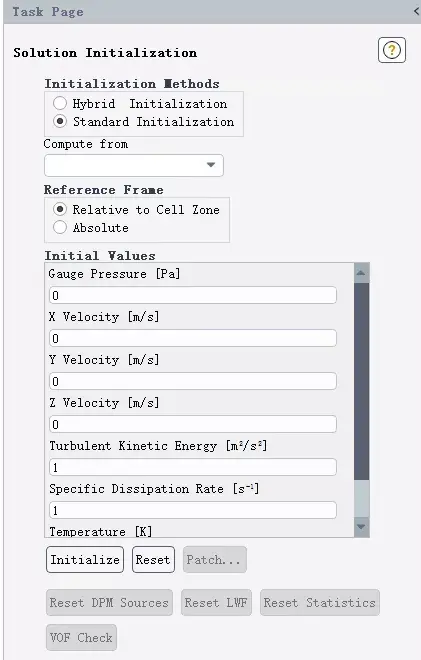Screen dimensions: 421x660
Task: Click the VOF Check button
Action: pos(81,637)
